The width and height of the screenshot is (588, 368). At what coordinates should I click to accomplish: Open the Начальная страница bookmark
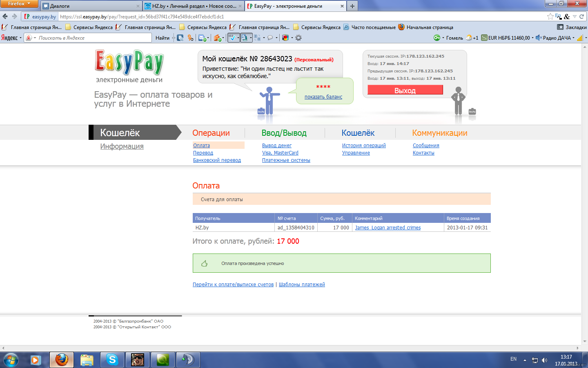click(425, 27)
